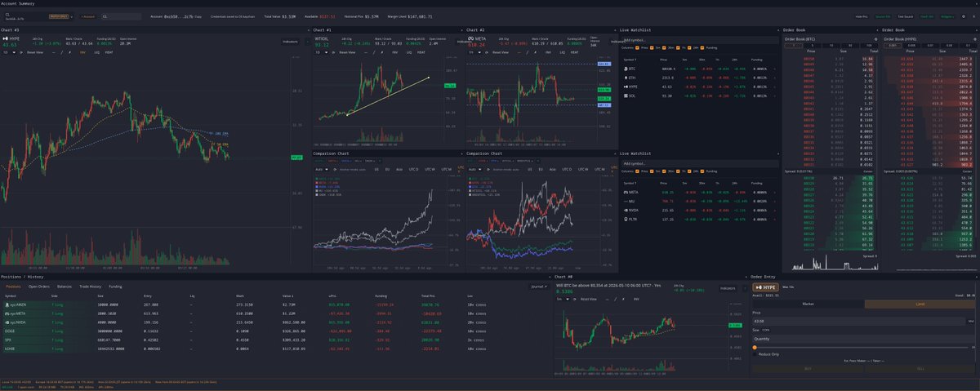This screenshot has width=980, height=391.
Task: Open the Order Book (HYPE) gear settings
Action: click(x=974, y=39)
